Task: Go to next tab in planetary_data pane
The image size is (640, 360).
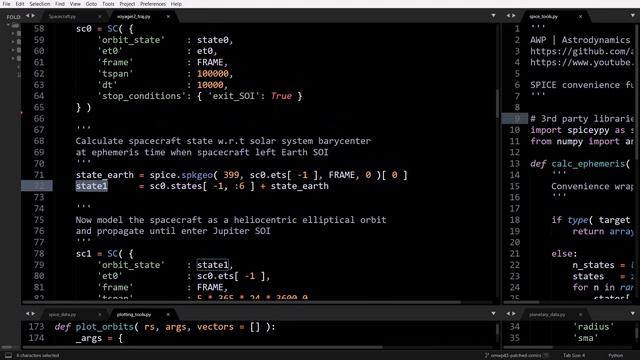Action: [x=514, y=314]
